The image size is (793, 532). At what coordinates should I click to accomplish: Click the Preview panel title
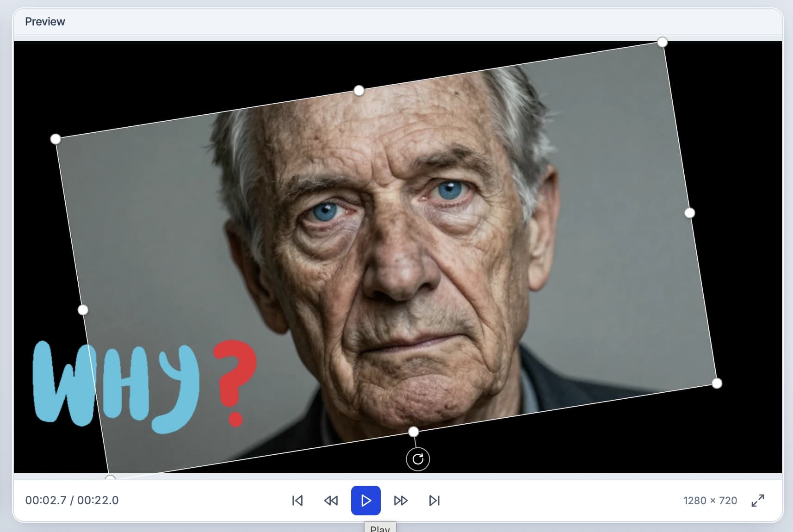pyautogui.click(x=45, y=22)
